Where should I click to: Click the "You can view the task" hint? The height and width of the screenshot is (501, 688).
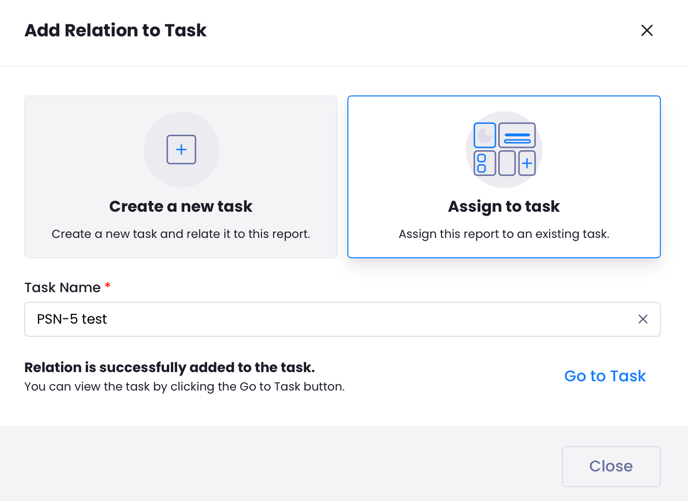coord(184,386)
